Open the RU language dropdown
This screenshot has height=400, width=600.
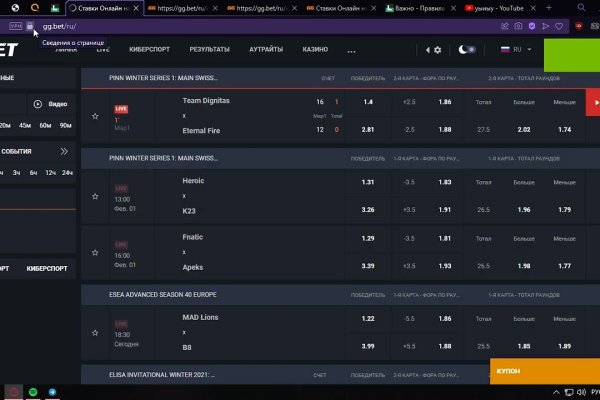pyautogui.click(x=517, y=49)
